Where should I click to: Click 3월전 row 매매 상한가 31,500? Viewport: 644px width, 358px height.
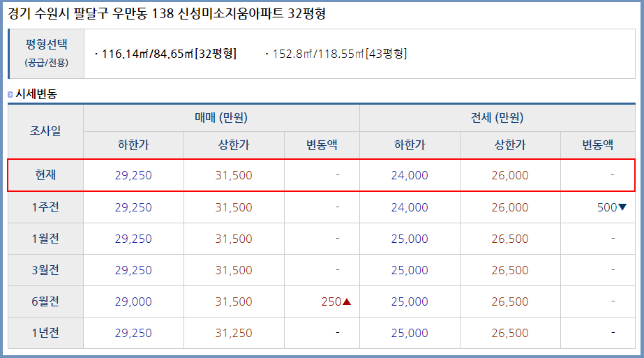[x=234, y=271]
